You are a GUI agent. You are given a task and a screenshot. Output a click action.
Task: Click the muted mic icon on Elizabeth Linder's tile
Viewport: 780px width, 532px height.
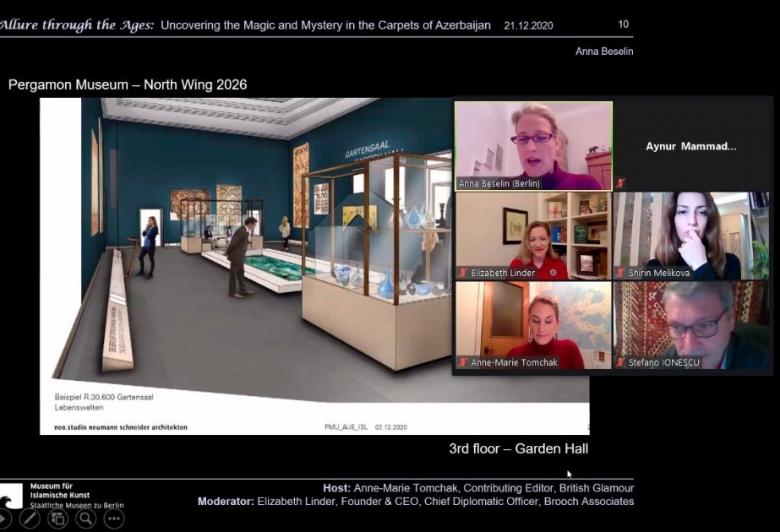(x=463, y=273)
